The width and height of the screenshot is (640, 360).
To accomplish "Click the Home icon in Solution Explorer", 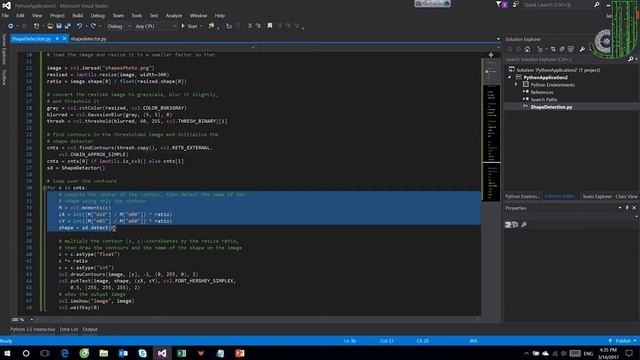I will point(527,49).
